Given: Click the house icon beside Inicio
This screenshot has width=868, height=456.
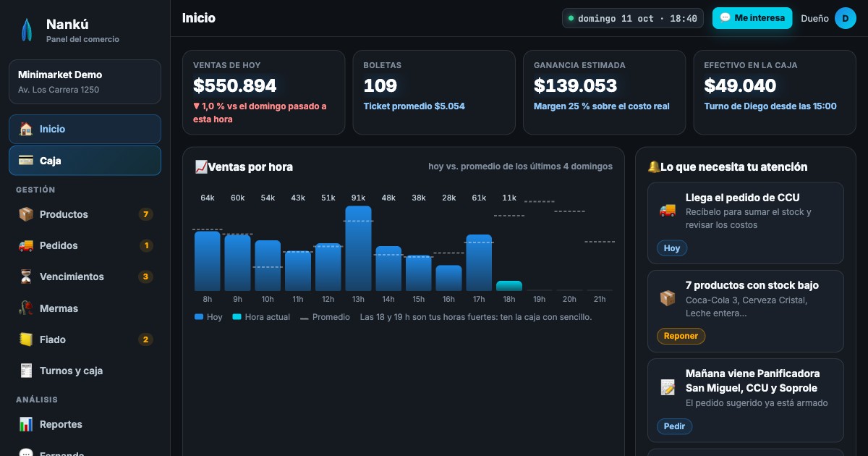Looking at the screenshot, I should point(26,129).
